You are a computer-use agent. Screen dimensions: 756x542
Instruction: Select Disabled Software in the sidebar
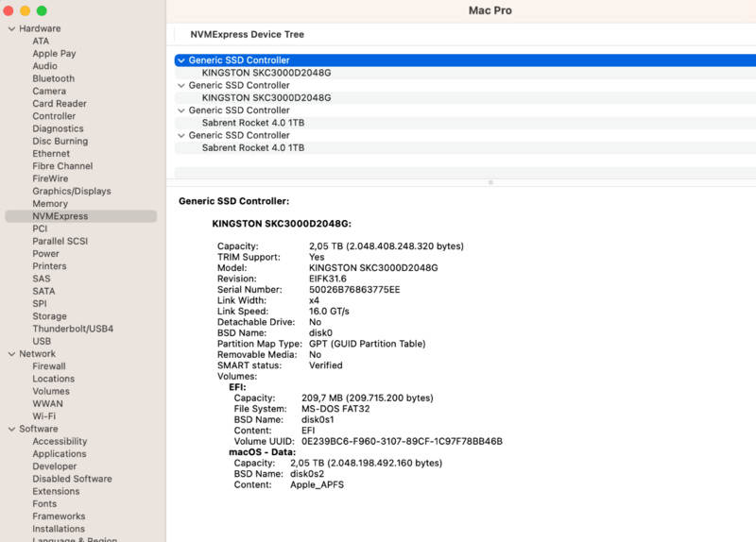pos(72,479)
